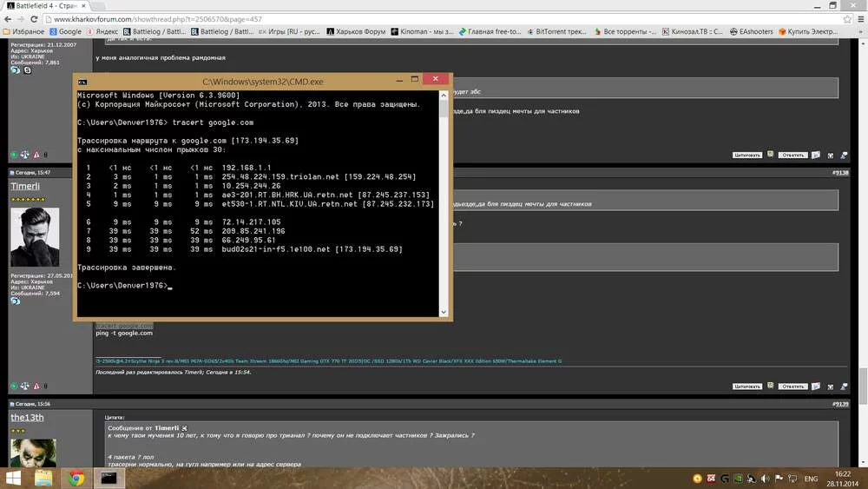Click the quick reply icon on Timerli's post
This screenshot has width=868, height=489.
pyautogui.click(x=816, y=387)
